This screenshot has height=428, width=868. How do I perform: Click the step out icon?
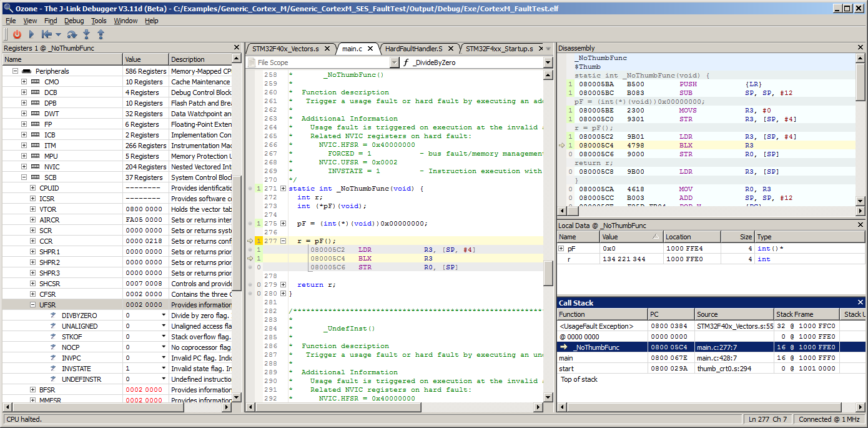[x=101, y=35]
